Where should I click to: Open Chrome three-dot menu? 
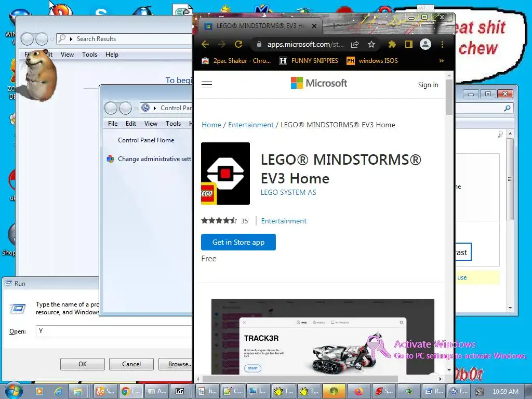point(442,44)
